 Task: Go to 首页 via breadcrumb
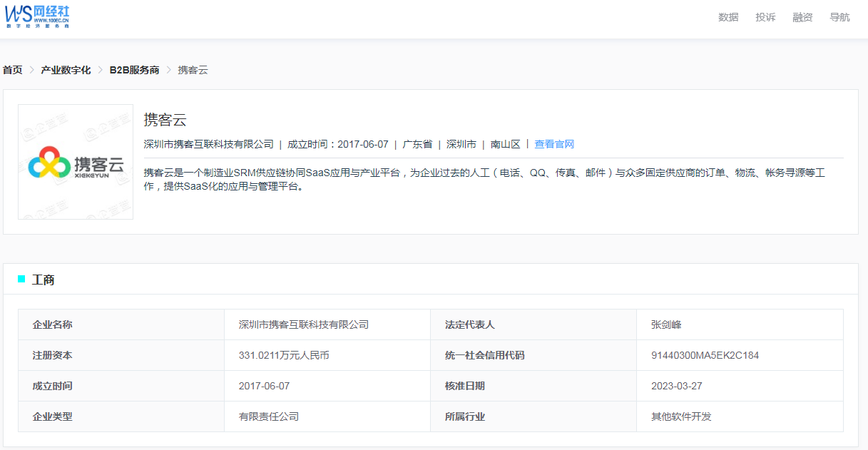(x=13, y=70)
